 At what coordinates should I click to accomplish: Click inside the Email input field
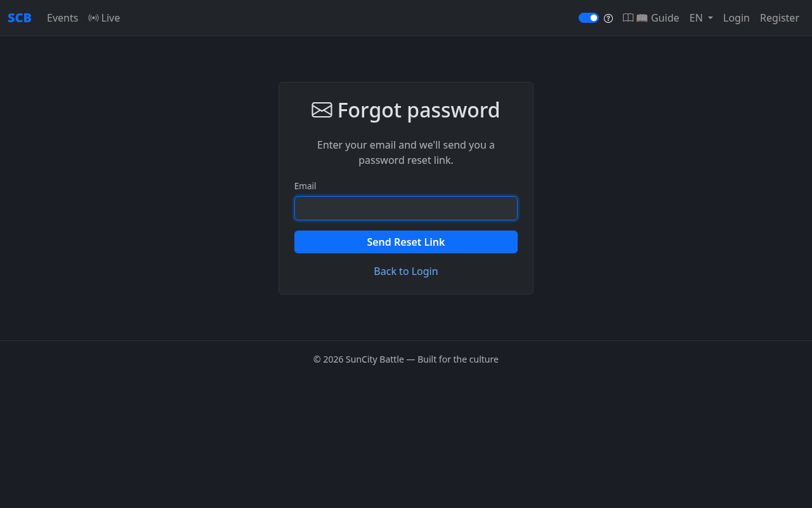pyautogui.click(x=405, y=208)
